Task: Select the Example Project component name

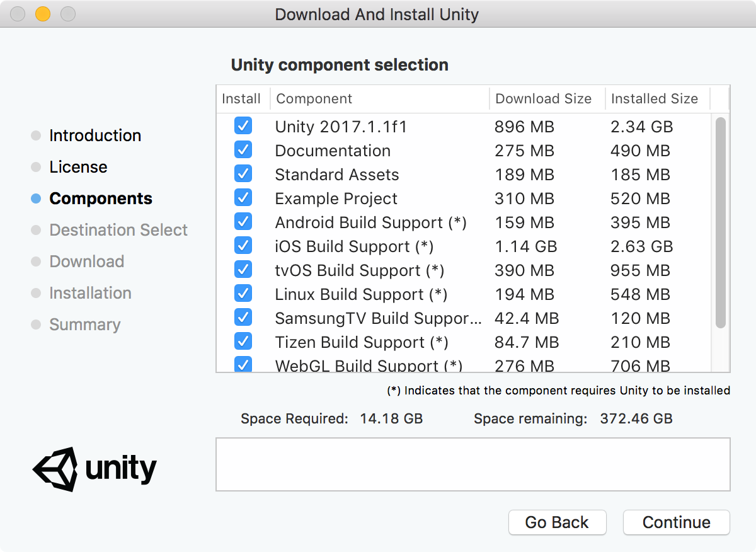Action: pos(336,198)
